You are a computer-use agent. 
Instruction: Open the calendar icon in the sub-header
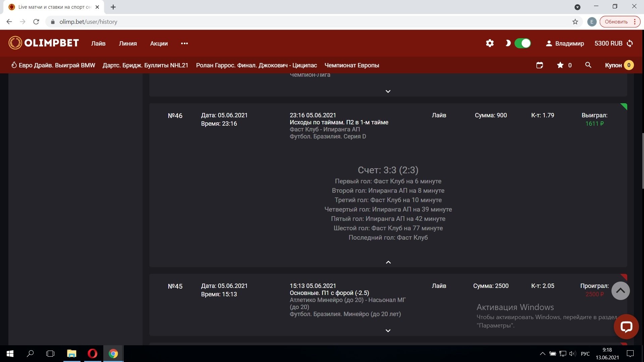pyautogui.click(x=539, y=65)
